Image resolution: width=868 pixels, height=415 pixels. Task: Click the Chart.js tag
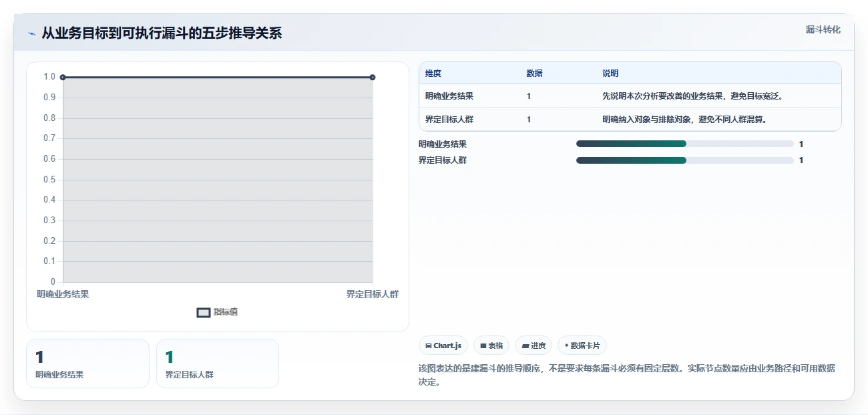pos(443,345)
